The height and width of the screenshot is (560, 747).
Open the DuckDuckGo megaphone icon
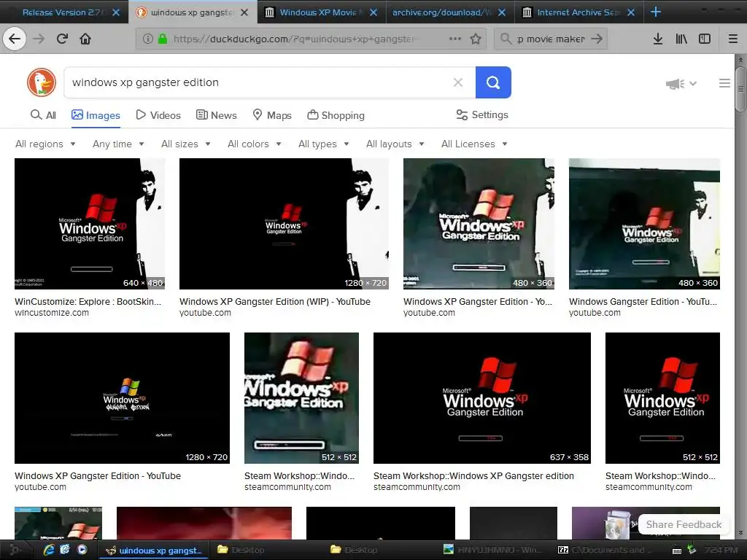[675, 84]
